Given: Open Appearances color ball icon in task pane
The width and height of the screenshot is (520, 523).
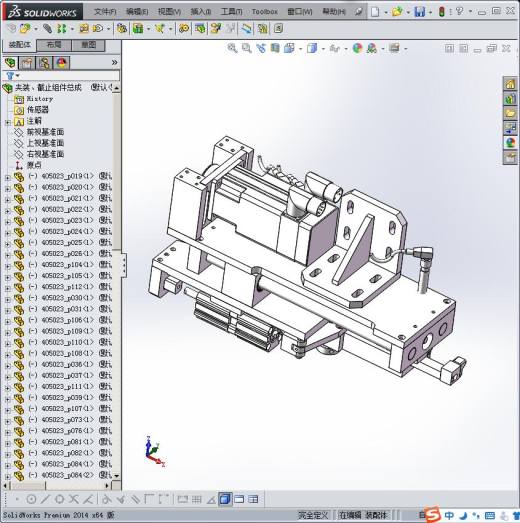Looking at the screenshot, I should (510, 143).
